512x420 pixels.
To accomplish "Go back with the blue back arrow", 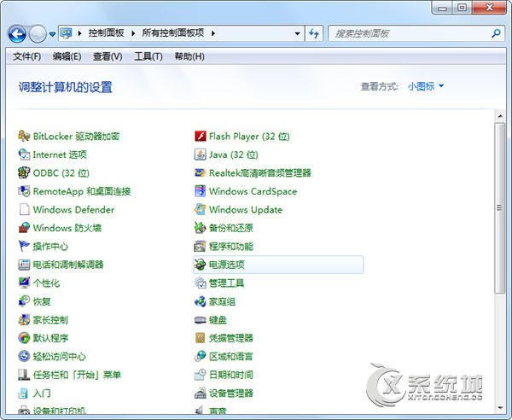I will [17, 34].
